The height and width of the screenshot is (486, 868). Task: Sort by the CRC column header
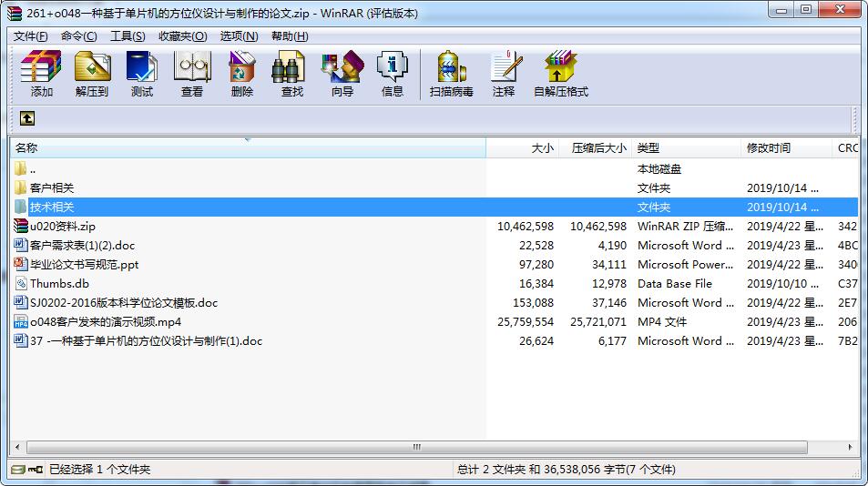click(845, 148)
